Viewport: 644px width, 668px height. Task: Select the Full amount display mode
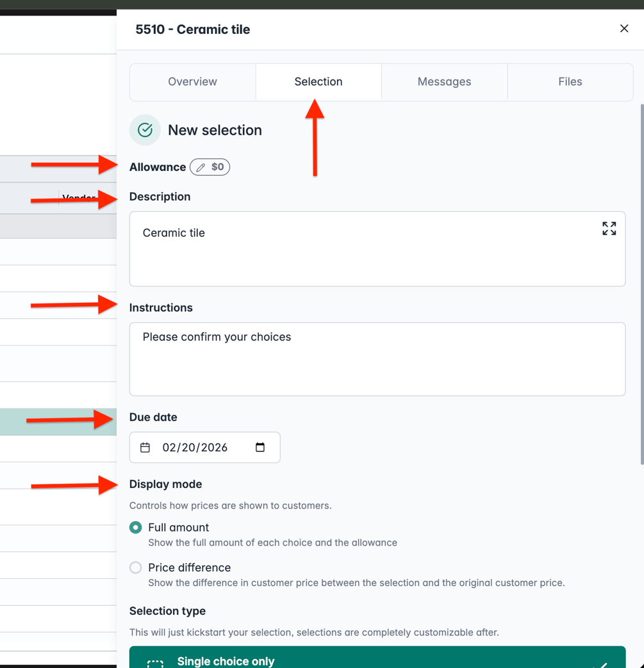coord(136,527)
